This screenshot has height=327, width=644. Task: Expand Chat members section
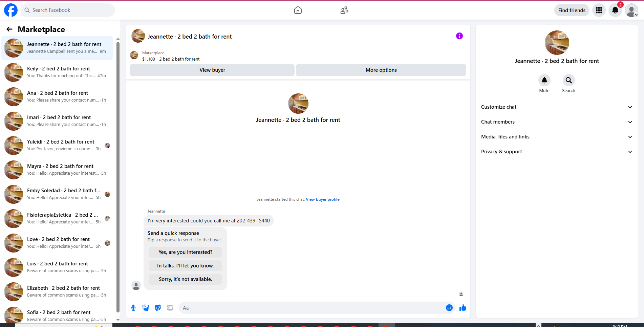(557, 122)
